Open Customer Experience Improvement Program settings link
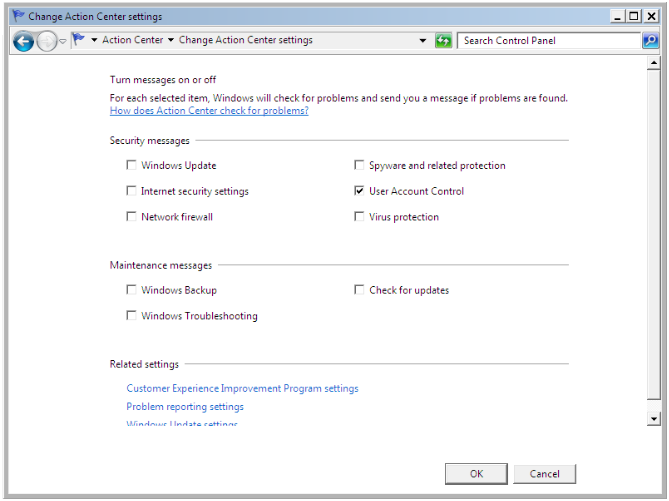The image size is (669, 501). pos(242,389)
